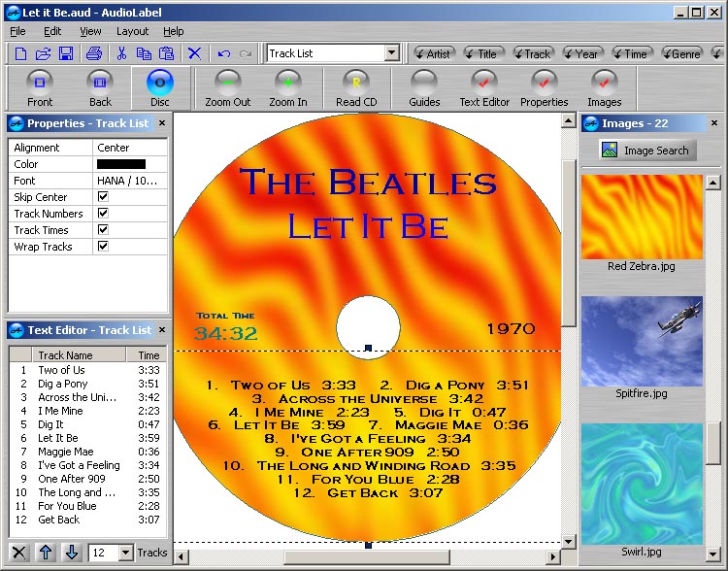The height and width of the screenshot is (571, 728).
Task: Switch to the Back label view
Action: click(100, 88)
